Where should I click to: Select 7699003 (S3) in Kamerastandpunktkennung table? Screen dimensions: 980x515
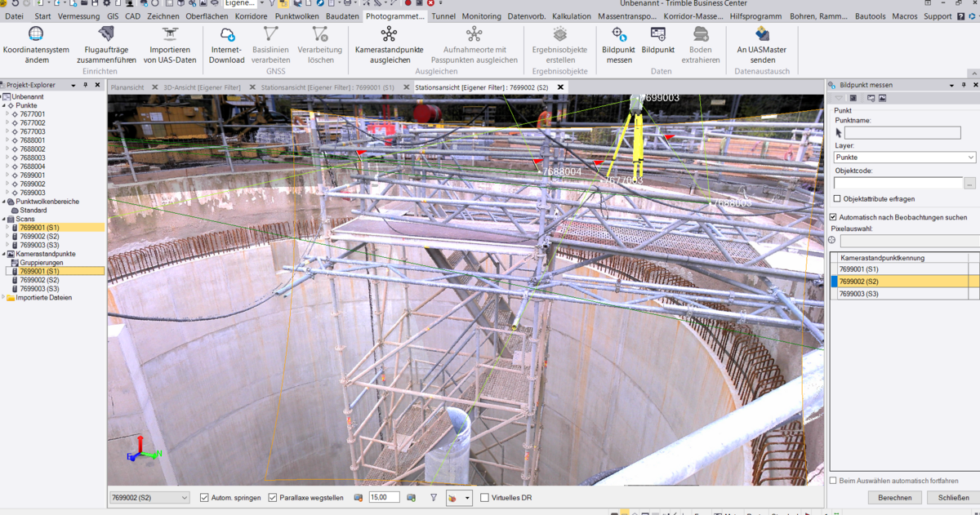904,294
